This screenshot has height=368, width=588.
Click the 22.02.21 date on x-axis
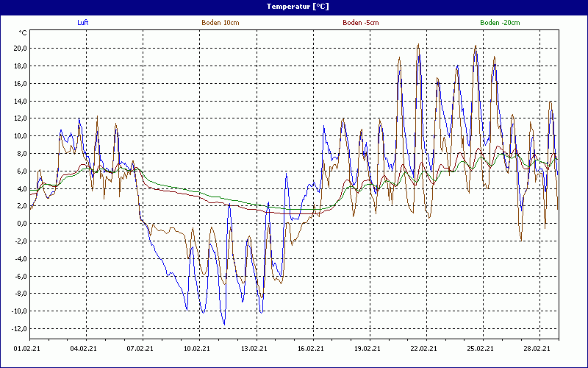[423, 350]
